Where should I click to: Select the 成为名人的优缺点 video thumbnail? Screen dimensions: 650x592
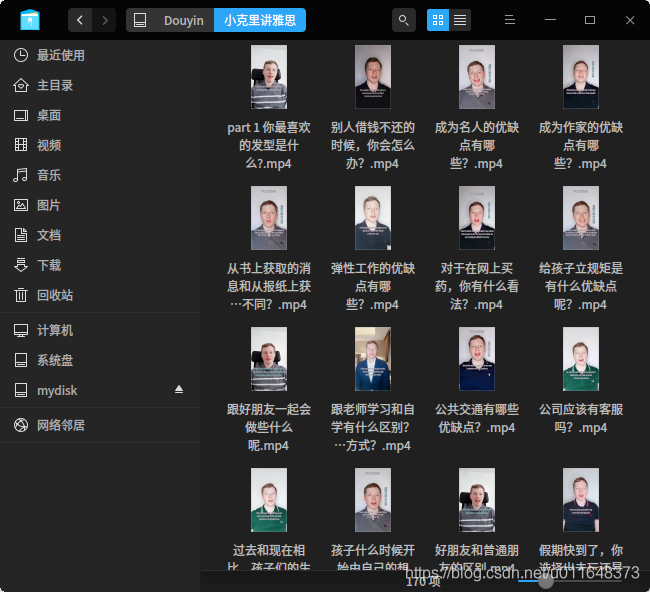[x=477, y=77]
